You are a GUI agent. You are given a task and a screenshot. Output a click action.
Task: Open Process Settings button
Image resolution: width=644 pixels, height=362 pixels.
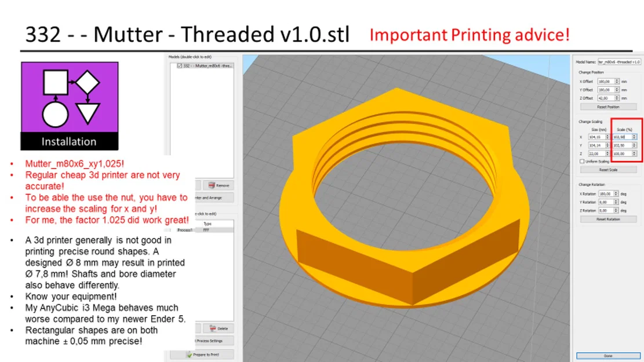pyautogui.click(x=214, y=341)
